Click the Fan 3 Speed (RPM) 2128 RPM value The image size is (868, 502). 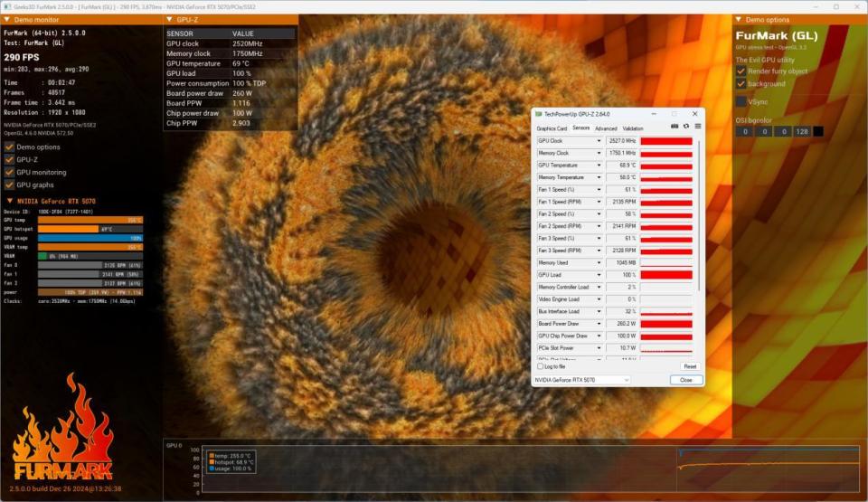pyautogui.click(x=622, y=251)
